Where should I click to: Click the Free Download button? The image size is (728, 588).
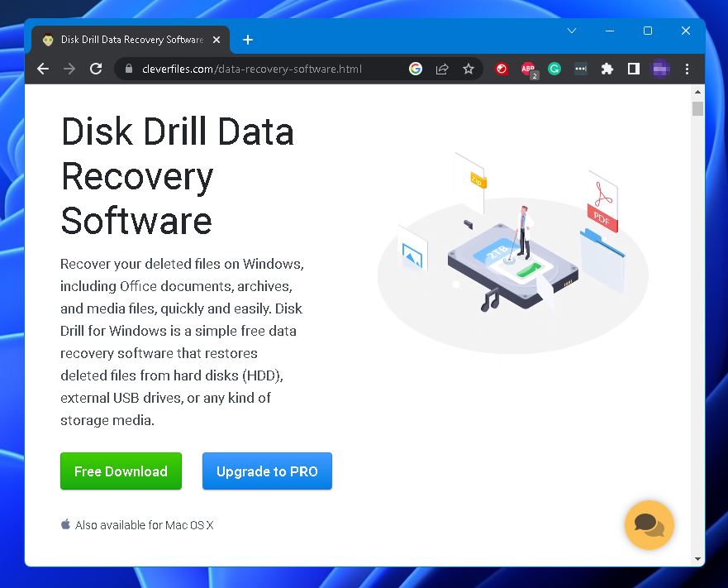point(121,471)
